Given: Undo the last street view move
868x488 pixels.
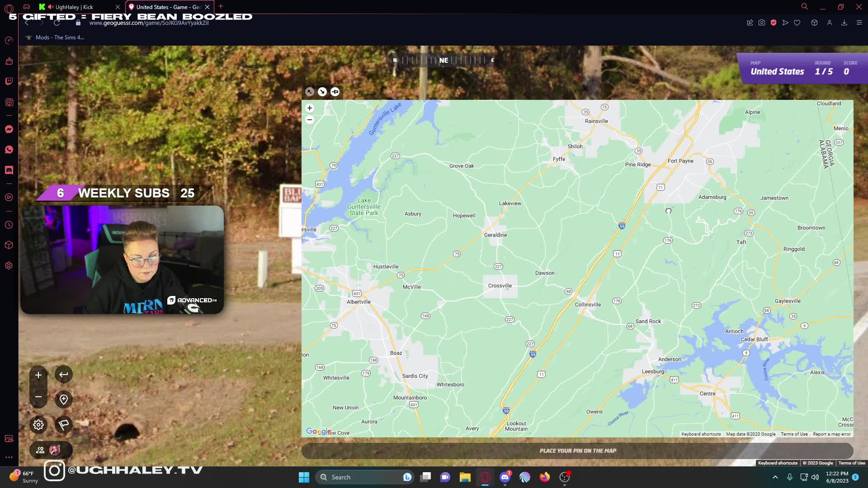Looking at the screenshot, I should pos(64,375).
